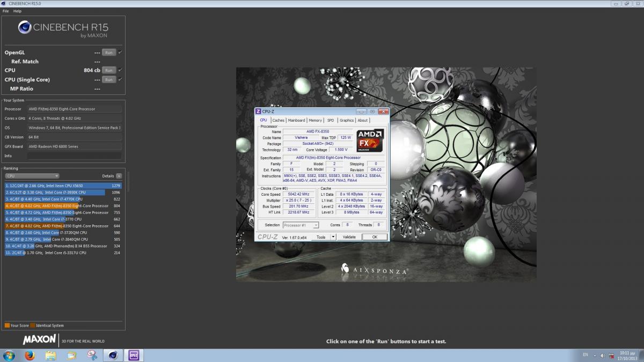This screenshot has height=362, width=644.
Task: Click the Your Score orange legend swatch
Action: coord(7,326)
